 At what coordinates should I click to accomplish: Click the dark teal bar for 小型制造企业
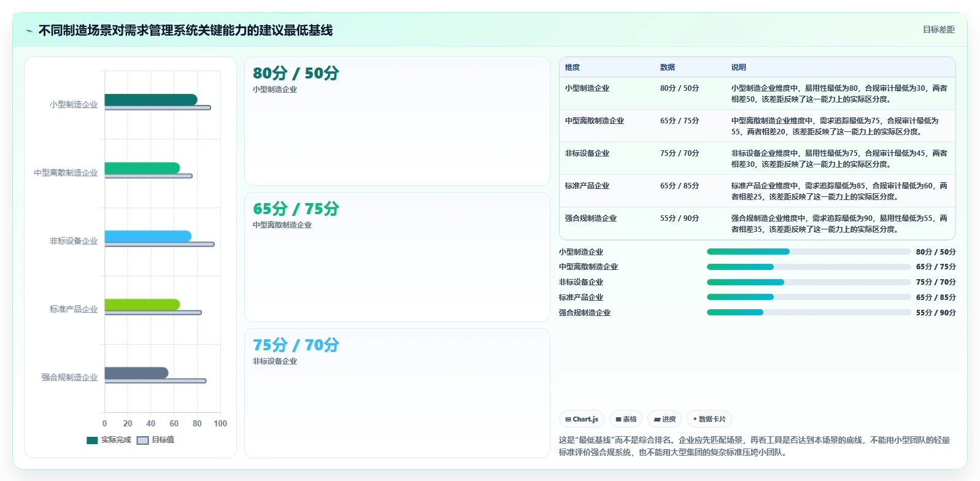(x=151, y=99)
